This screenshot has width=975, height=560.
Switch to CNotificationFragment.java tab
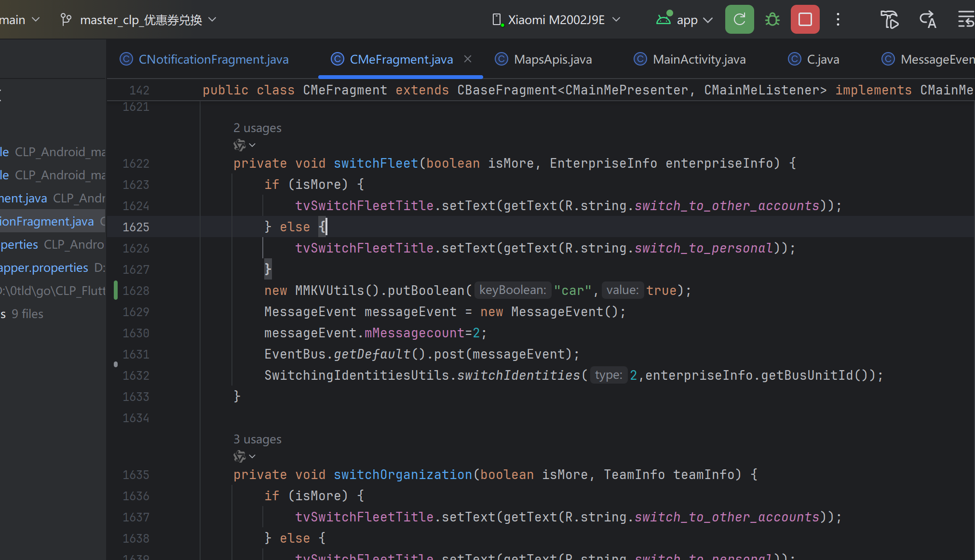[x=204, y=59]
